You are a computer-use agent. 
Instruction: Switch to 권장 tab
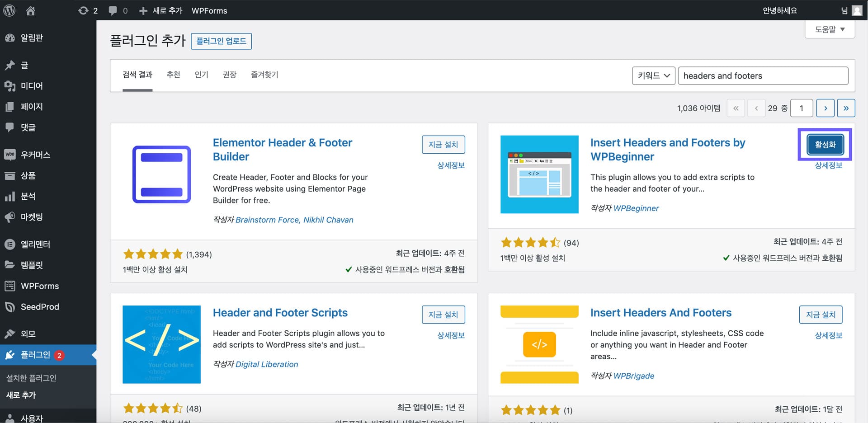click(229, 75)
